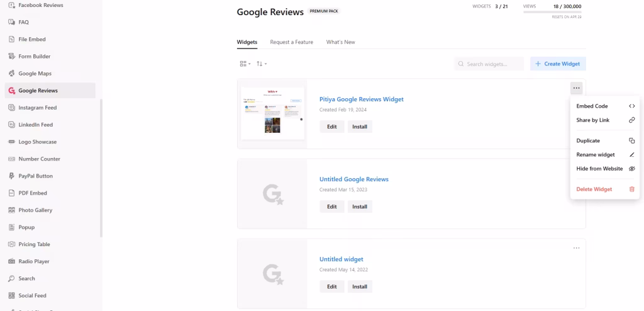Install the Untitled Google Reviews widget
Image resolution: width=644 pixels, height=311 pixels.
tap(360, 206)
